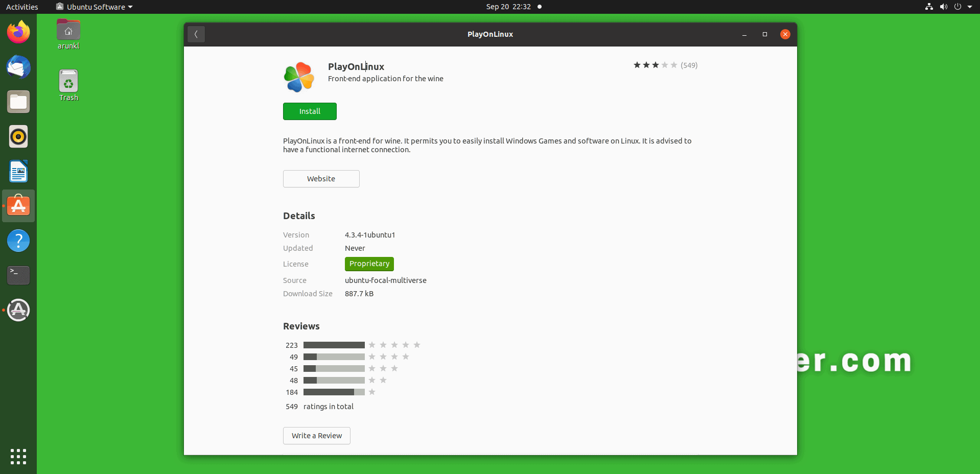
Task: Launch Thunderbird mail from the dock
Action: (x=18, y=67)
